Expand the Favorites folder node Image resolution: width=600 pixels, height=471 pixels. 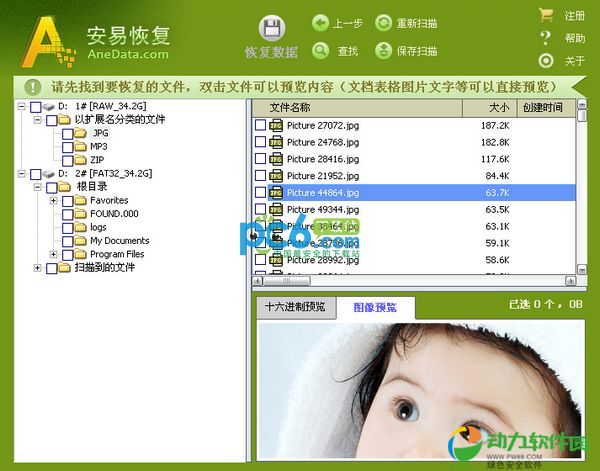pyautogui.click(x=53, y=200)
